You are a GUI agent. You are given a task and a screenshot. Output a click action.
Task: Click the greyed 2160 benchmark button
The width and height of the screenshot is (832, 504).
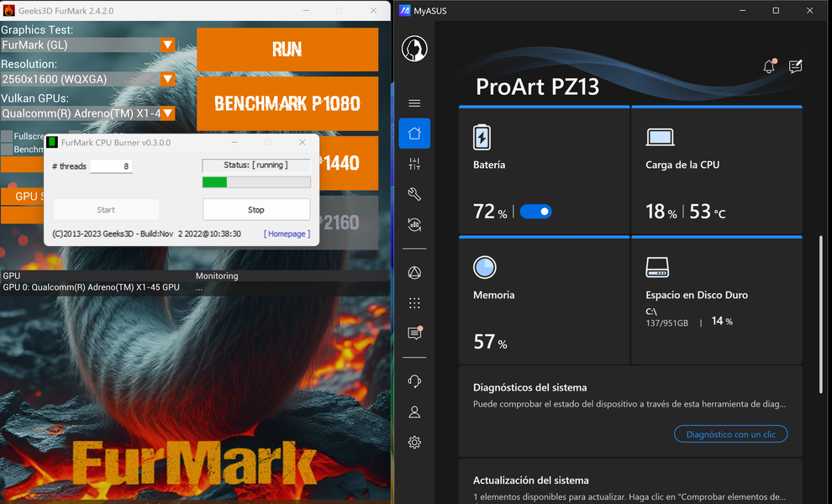tap(349, 223)
